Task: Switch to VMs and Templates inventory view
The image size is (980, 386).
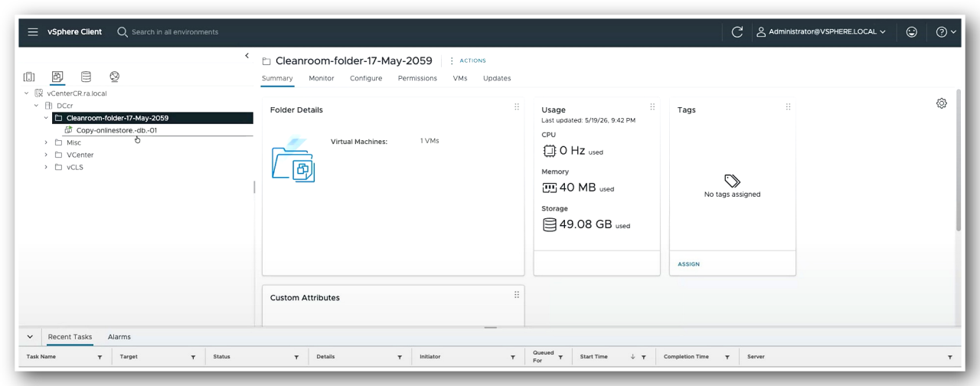Action: (x=57, y=77)
